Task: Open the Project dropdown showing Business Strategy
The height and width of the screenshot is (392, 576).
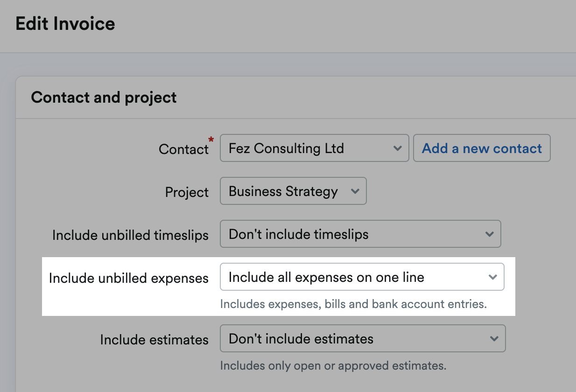Action: point(293,191)
